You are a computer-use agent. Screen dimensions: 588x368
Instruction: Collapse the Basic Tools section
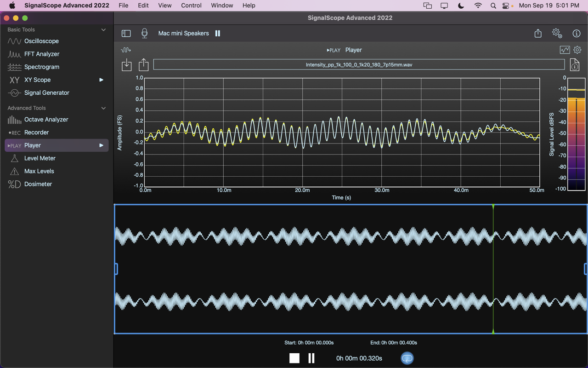click(x=103, y=29)
